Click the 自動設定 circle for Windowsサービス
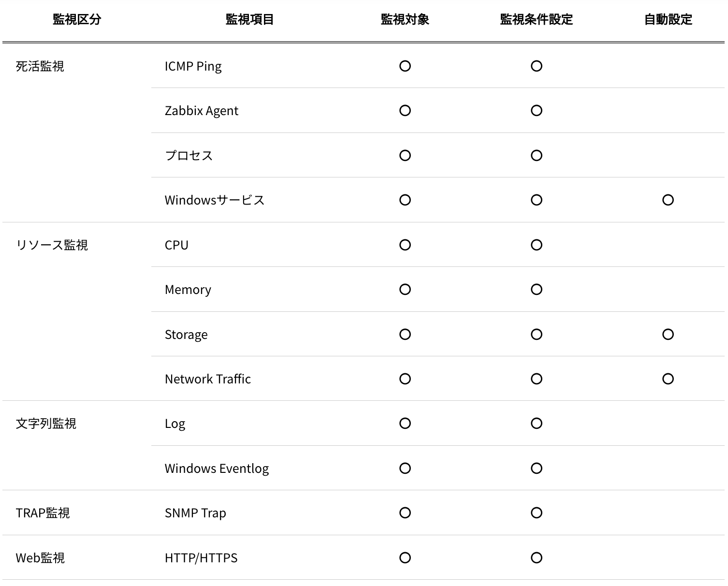 (x=668, y=200)
